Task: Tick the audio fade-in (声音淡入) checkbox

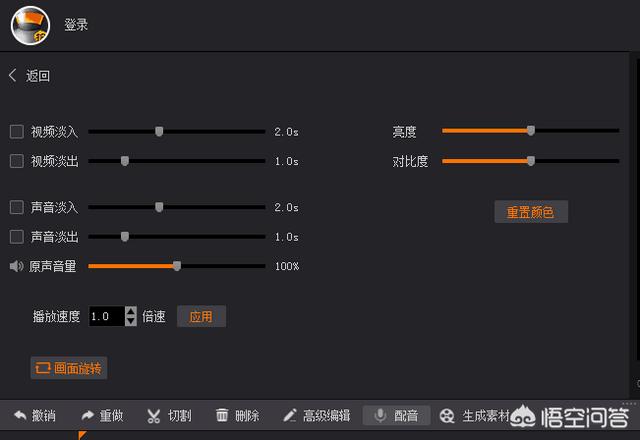Action: point(16,207)
